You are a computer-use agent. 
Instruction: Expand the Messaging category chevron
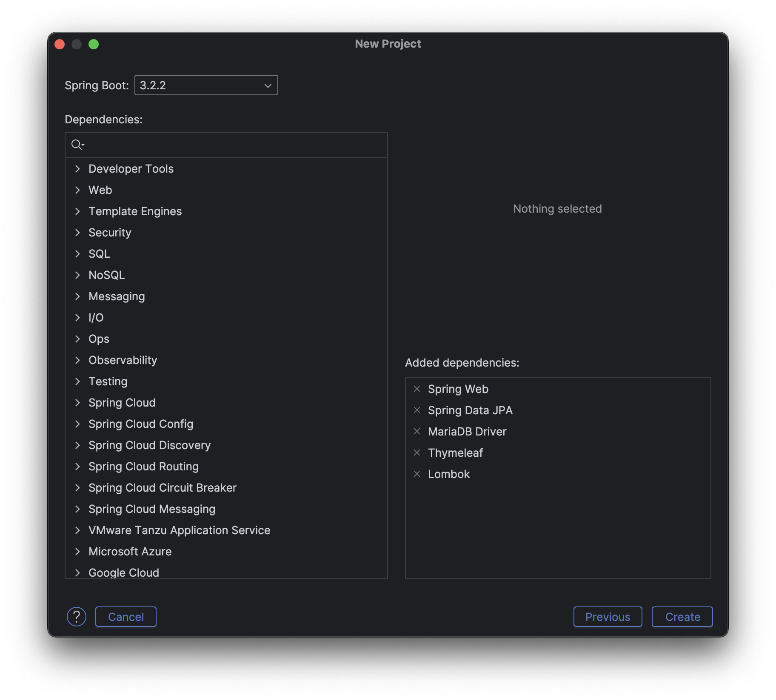77,296
